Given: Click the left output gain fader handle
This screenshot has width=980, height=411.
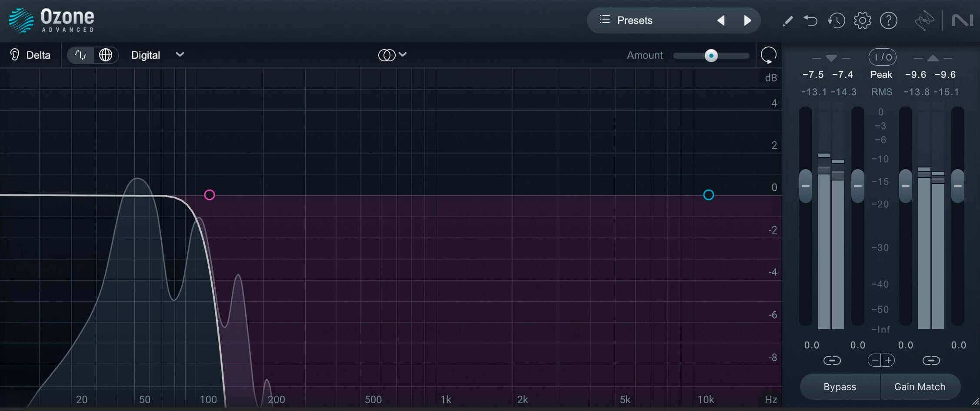Looking at the screenshot, I should coord(906,186).
